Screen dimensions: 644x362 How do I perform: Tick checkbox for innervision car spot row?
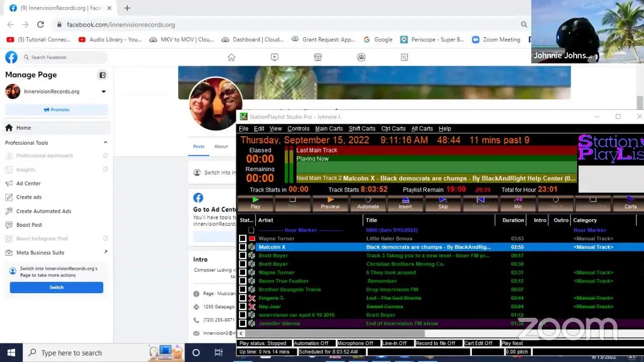(243, 315)
